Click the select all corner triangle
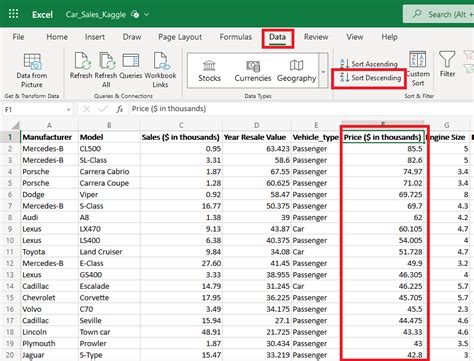474x361 pixels. coord(16,126)
